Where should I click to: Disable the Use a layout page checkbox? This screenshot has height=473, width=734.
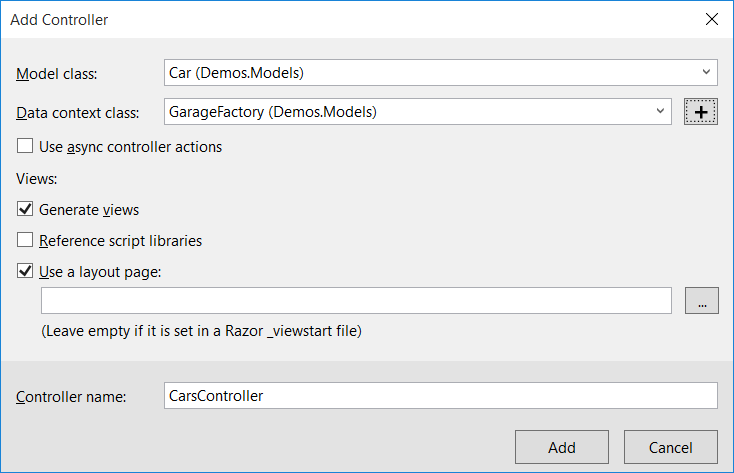pyautogui.click(x=25, y=272)
